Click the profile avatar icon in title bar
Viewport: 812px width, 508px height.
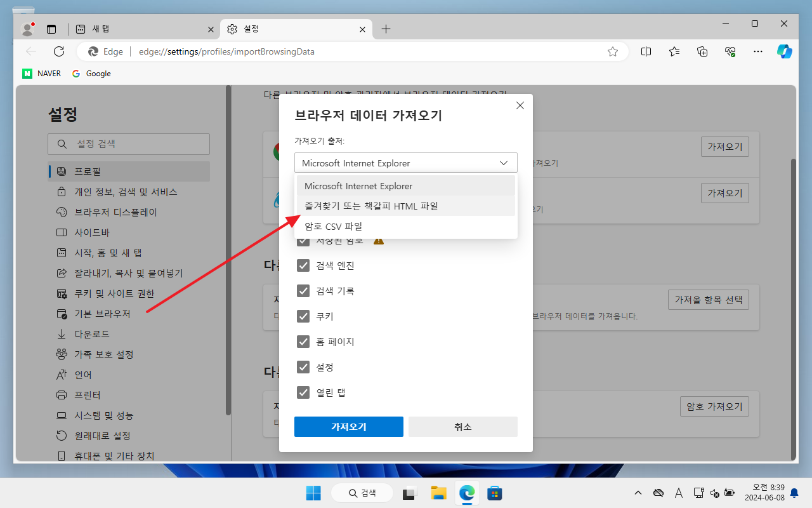(27, 29)
